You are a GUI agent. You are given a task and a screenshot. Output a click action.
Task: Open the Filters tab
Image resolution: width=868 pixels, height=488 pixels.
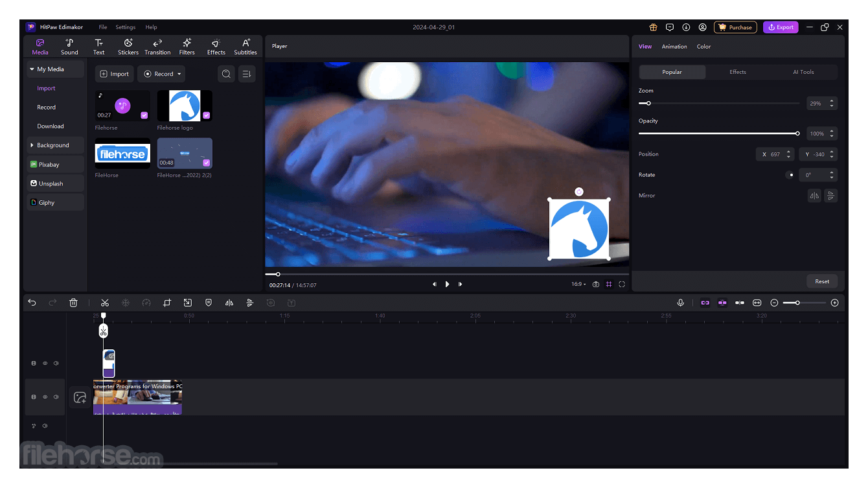187,47
